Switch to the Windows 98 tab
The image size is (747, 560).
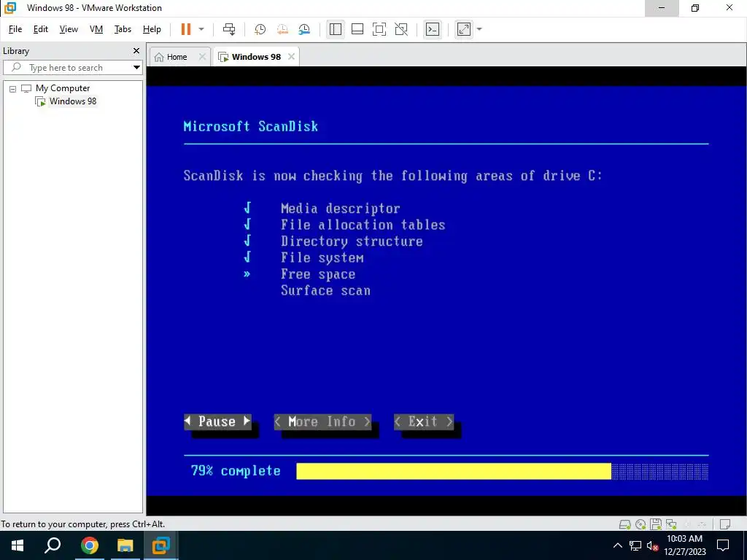pos(256,57)
